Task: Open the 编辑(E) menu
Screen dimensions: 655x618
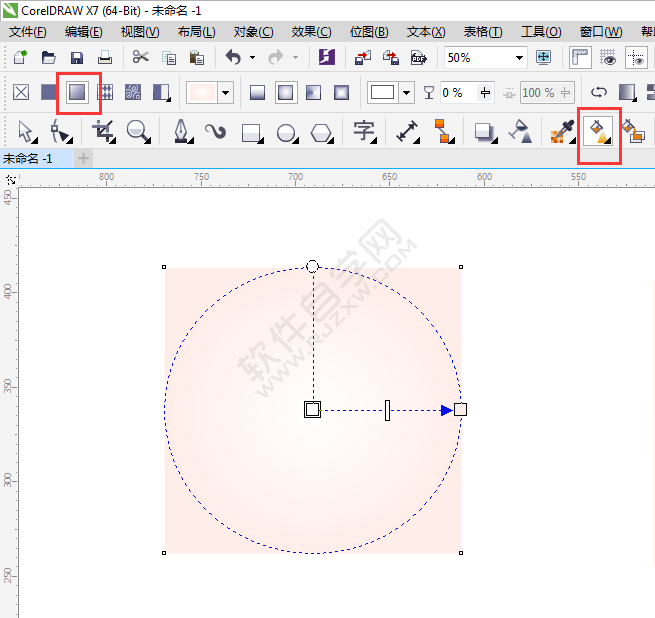Action: (x=84, y=32)
